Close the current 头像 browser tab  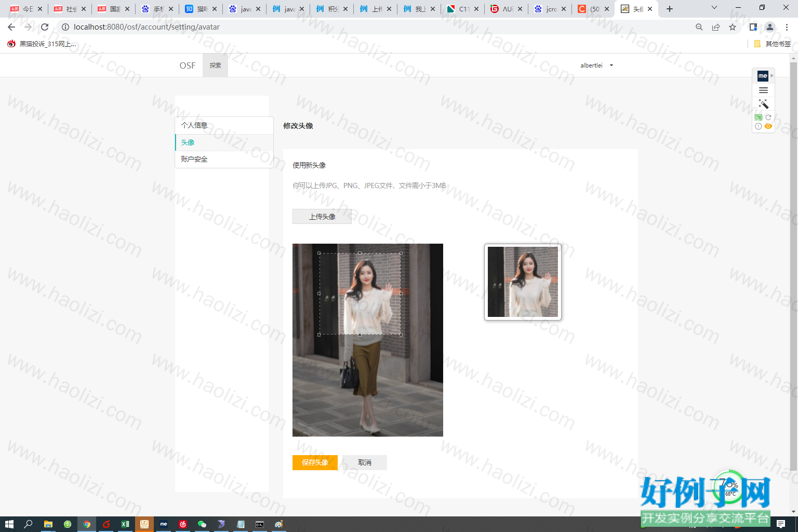(650, 9)
